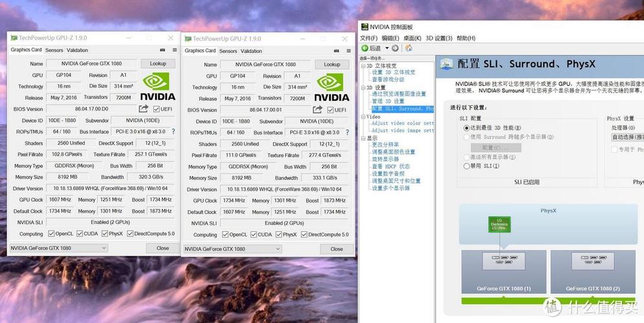Click the screenshot camera icon in left GPU-Z window
Image resolution: width=644 pixels, height=323 pixels.
[x=163, y=50]
